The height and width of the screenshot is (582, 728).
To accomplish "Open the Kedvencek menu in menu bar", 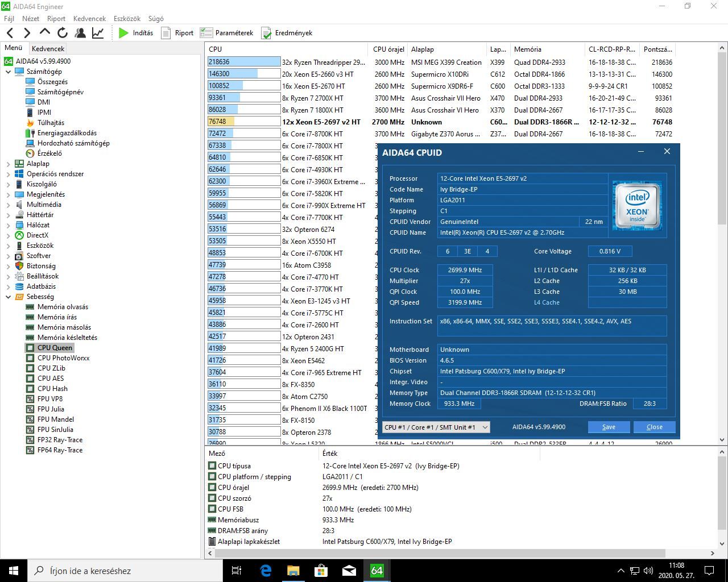I will pyautogui.click(x=90, y=19).
